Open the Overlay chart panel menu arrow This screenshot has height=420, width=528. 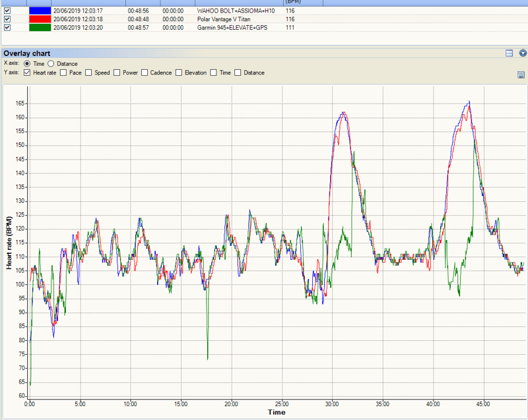tap(523, 53)
